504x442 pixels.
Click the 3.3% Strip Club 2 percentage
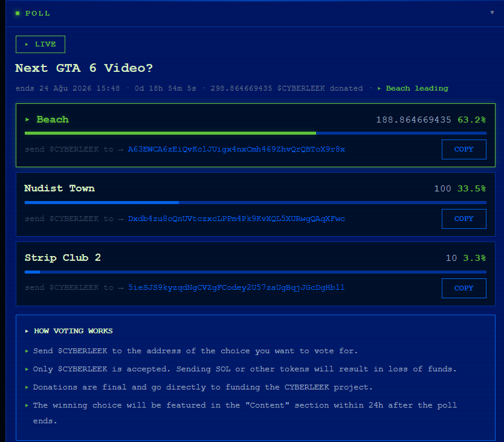click(474, 258)
